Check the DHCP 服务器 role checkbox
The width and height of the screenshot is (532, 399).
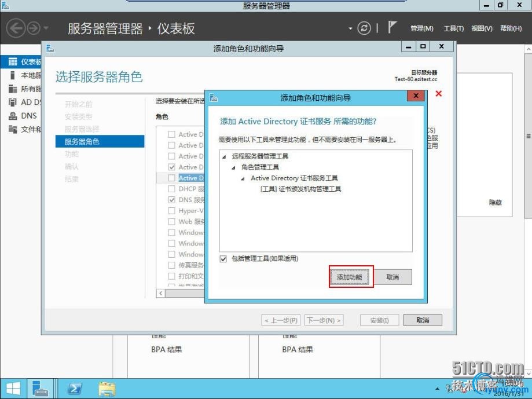click(172, 189)
